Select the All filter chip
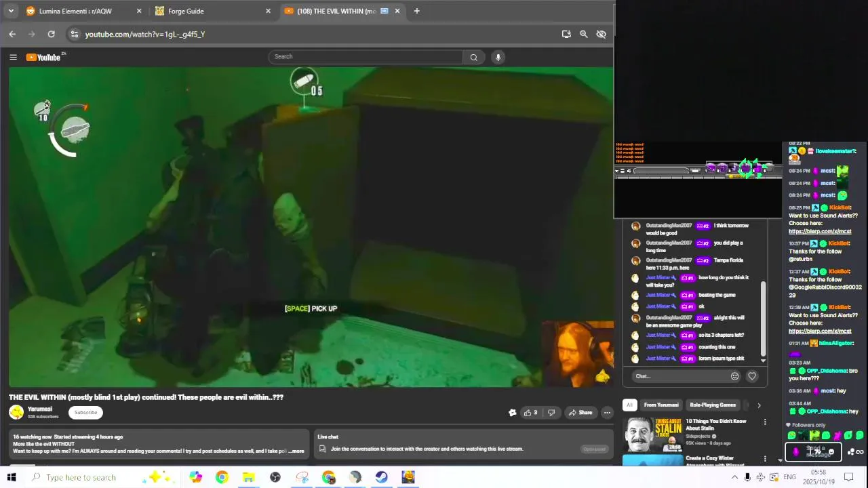The width and height of the screenshot is (868, 488). 629,405
